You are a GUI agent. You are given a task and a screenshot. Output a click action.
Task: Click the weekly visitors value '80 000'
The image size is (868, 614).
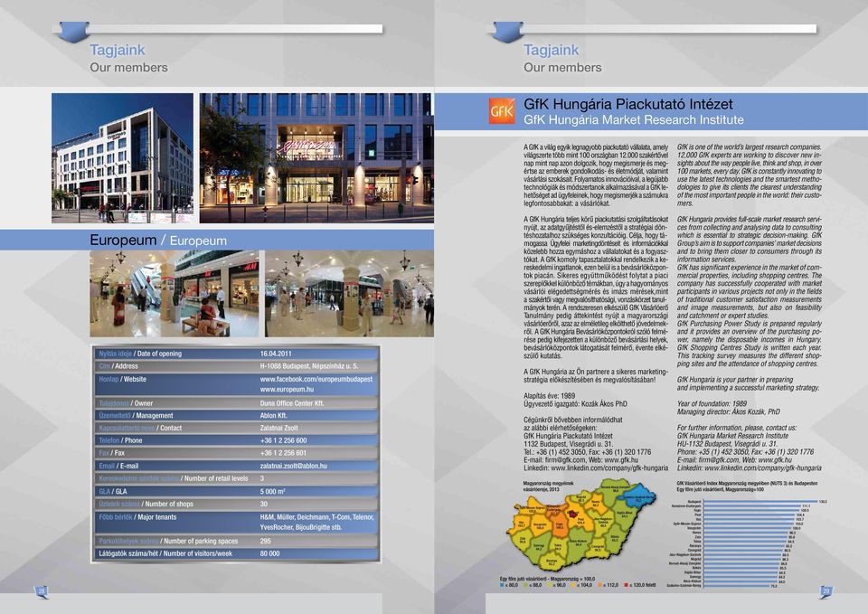[269, 553]
